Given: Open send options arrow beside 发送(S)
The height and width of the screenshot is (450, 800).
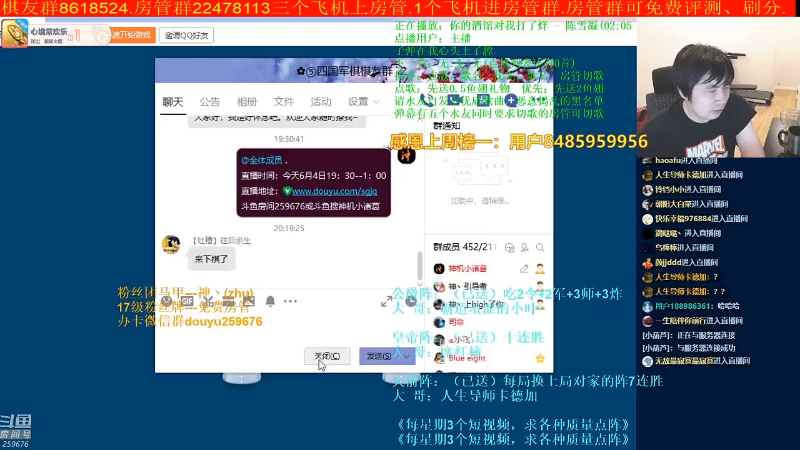Looking at the screenshot, I should coord(407,356).
